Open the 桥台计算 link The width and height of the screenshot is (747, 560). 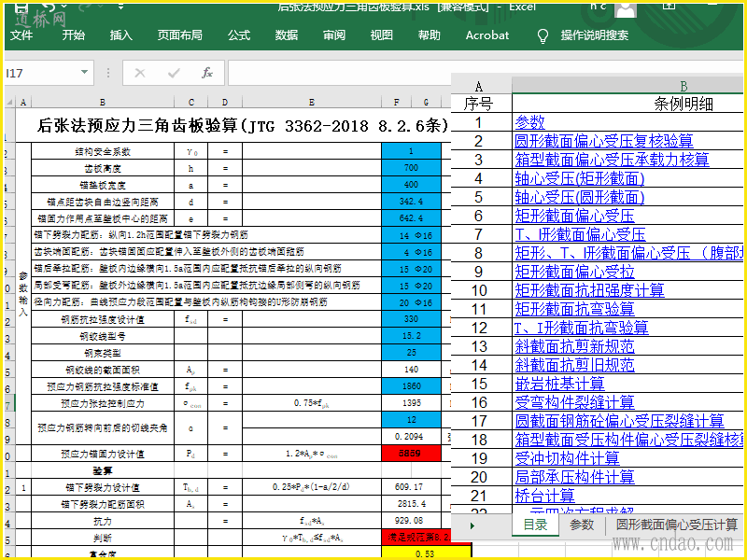pyautogui.click(x=544, y=496)
